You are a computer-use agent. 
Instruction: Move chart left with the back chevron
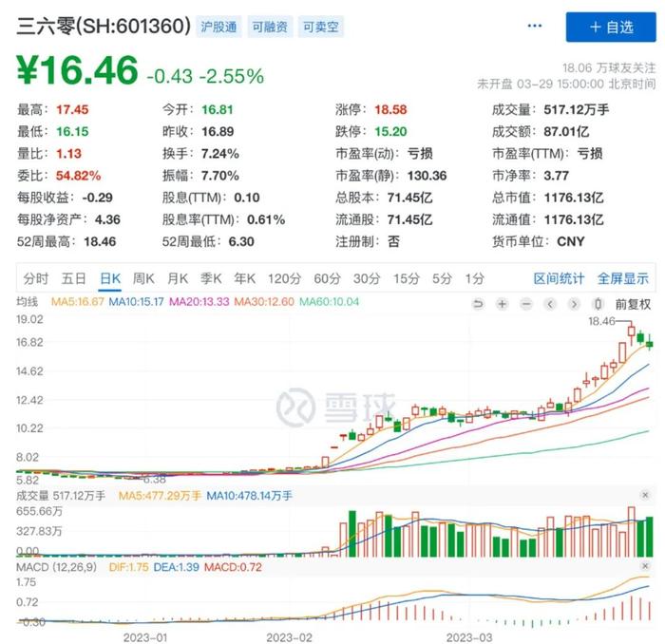pos(550,304)
